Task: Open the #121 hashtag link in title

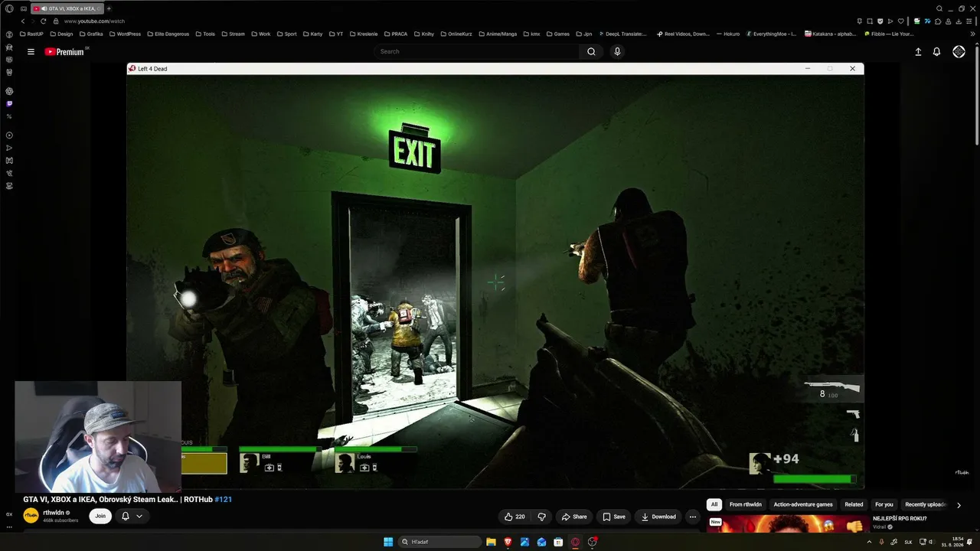Action: (x=223, y=500)
